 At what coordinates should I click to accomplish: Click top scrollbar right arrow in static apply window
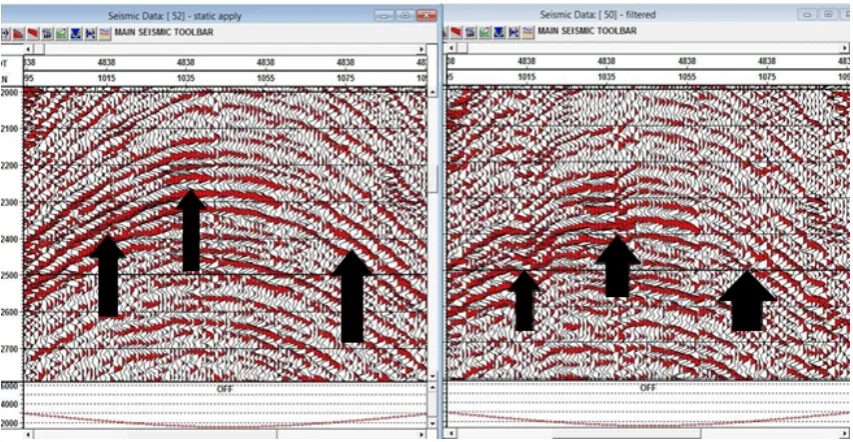pos(421,50)
